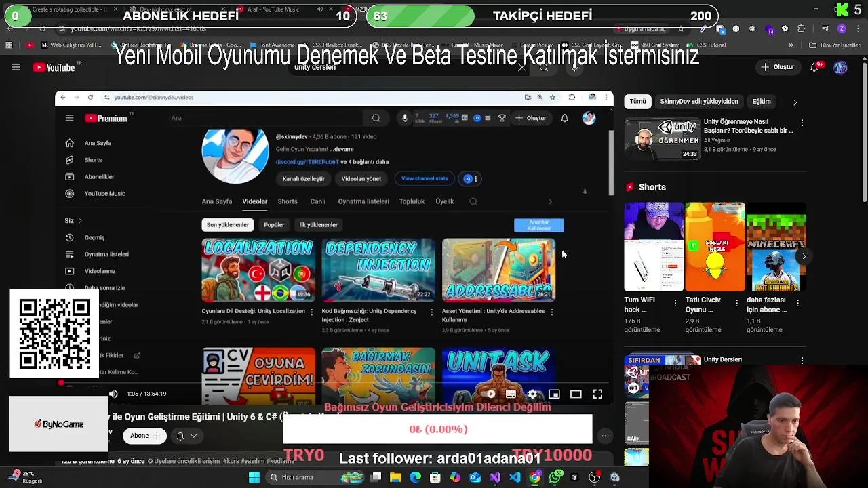Click the channel search magnifier after Üyelik
The image size is (868, 488).
(x=473, y=201)
